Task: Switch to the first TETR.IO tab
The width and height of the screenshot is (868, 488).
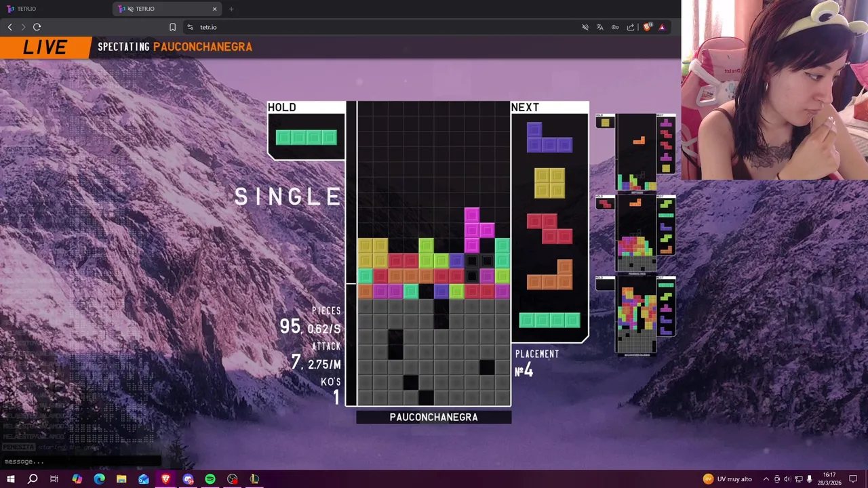Action: point(54,9)
